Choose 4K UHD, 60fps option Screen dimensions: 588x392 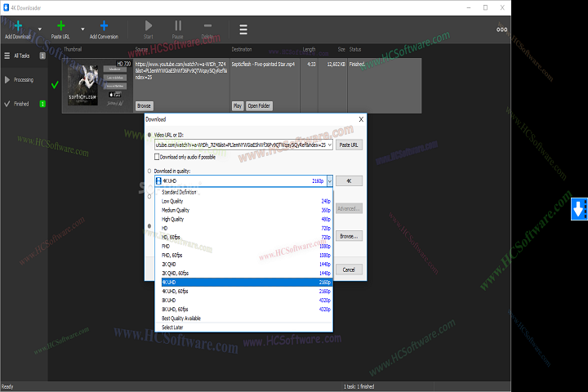[243, 291]
